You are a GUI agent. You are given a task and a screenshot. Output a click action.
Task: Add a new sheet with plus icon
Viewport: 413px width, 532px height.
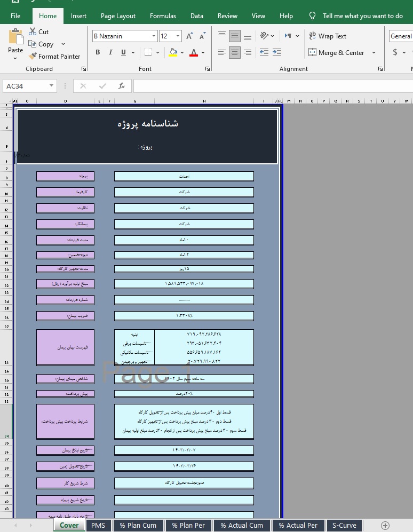click(385, 526)
